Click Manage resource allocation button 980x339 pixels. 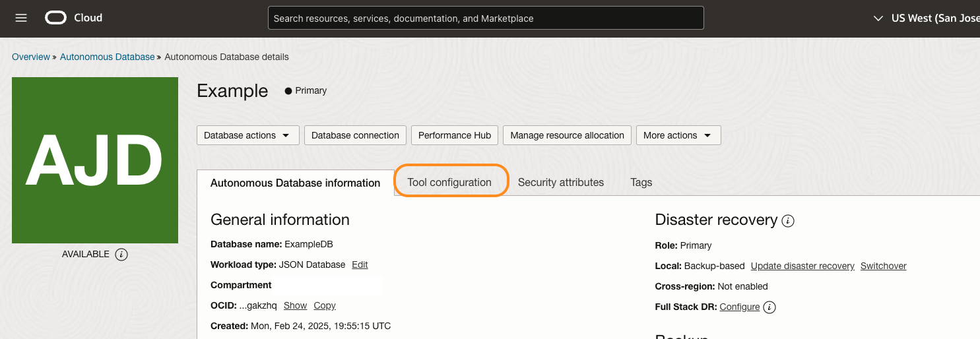[567, 135]
